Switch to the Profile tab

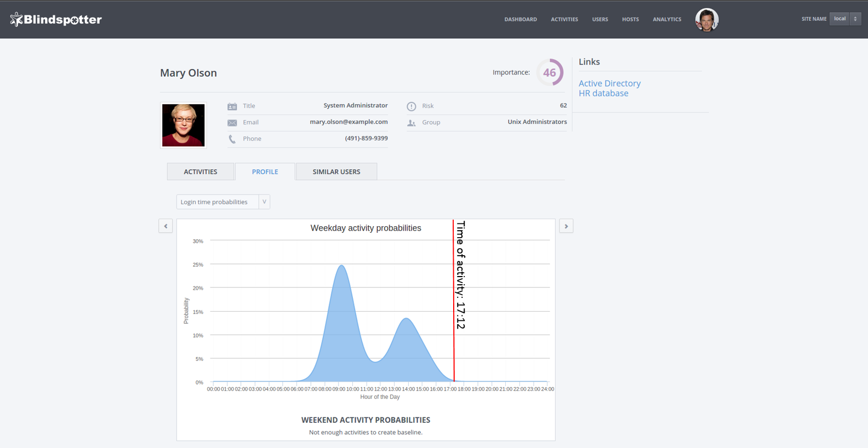(265, 171)
